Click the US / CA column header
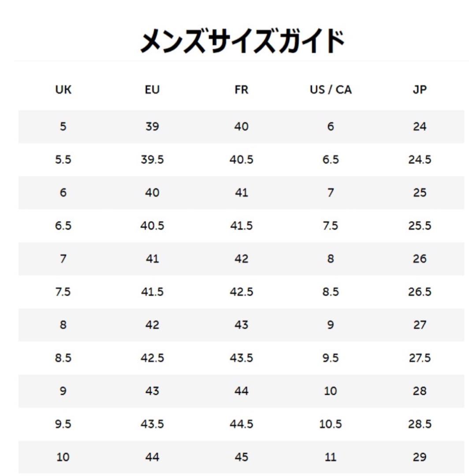This screenshot has width=476, height=476. coord(331,90)
